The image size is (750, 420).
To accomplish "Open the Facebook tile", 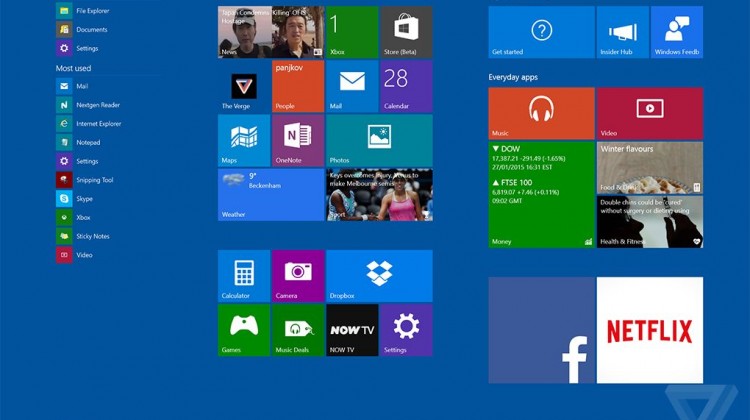I will click(x=541, y=330).
